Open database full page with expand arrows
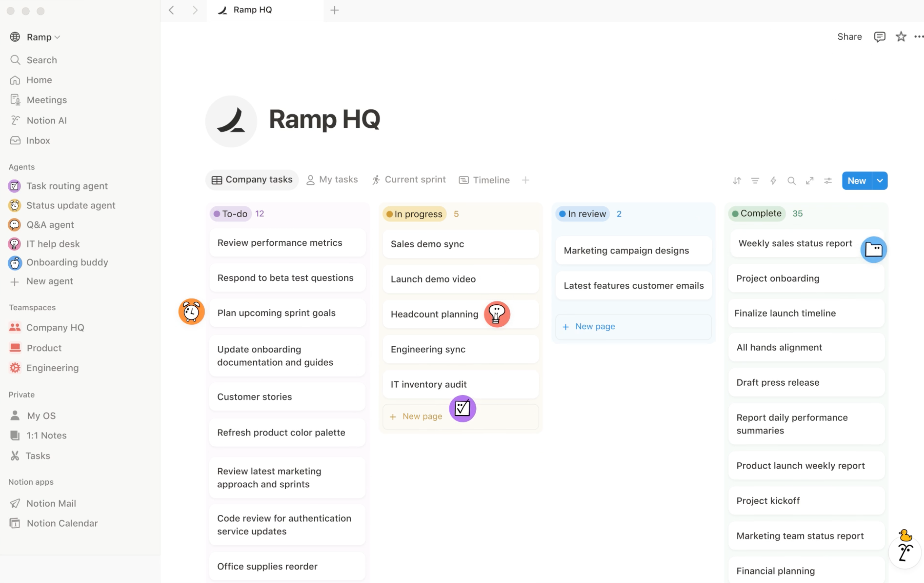The image size is (924, 583). (x=810, y=180)
